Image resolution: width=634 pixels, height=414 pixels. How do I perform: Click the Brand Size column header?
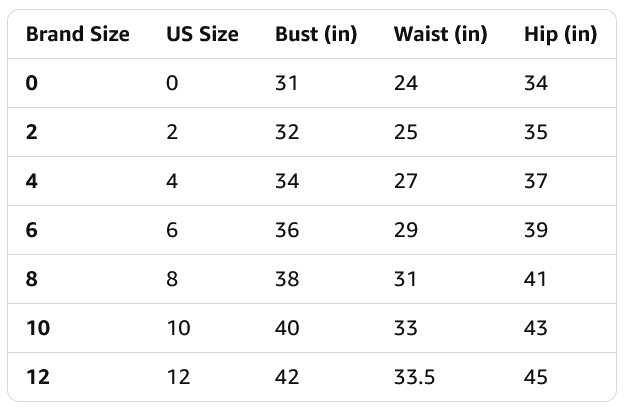(77, 35)
